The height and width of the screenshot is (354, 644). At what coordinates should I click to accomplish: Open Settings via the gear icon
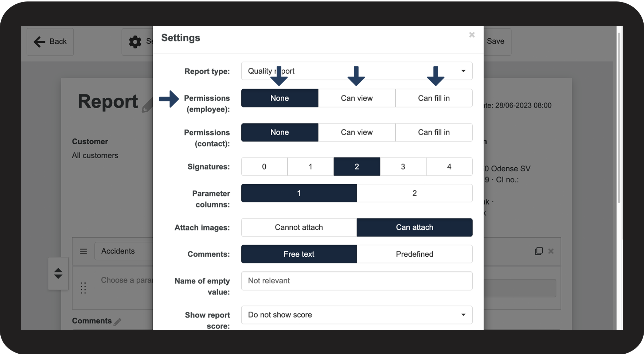point(135,42)
